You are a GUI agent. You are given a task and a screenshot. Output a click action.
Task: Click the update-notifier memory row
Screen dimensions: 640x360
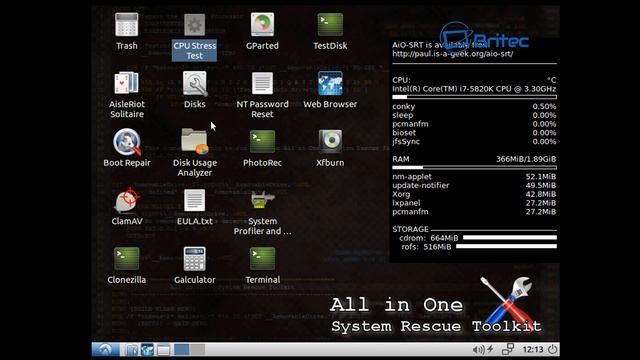(474, 185)
